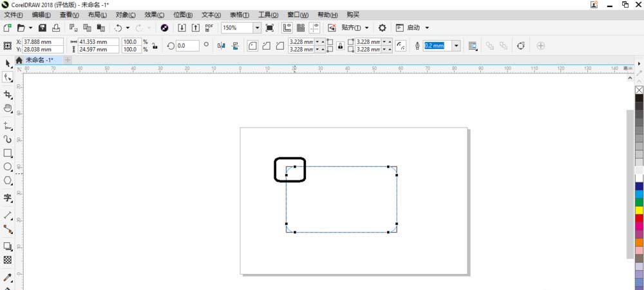Toggle show rulers button

click(287, 28)
